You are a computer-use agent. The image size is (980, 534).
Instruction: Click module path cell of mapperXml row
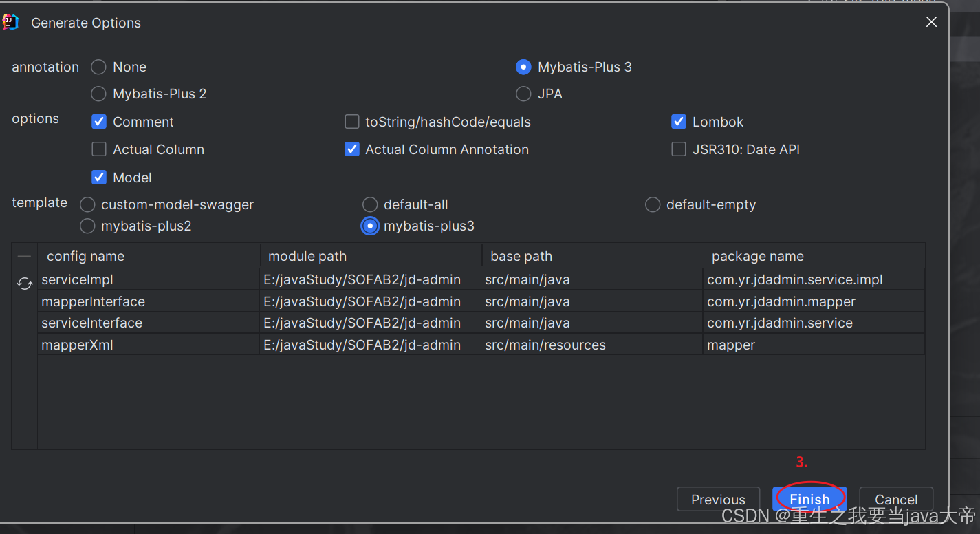[x=371, y=345]
